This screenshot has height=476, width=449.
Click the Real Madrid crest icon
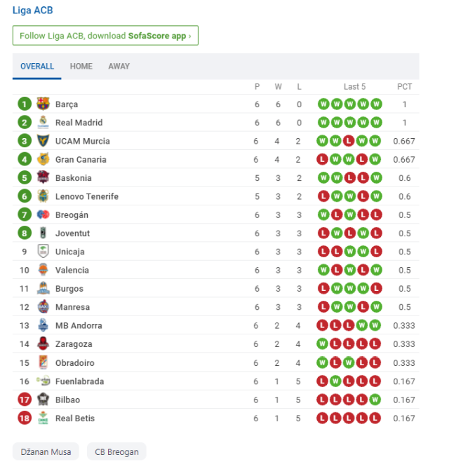pos(43,123)
